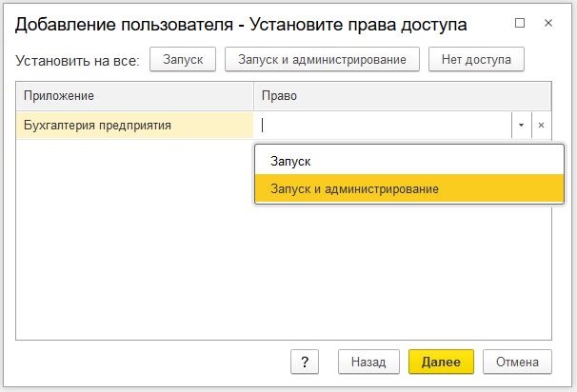Cancel the wizard with 'Отмена'
Image resolution: width=577 pixels, height=392 pixels.
click(x=517, y=362)
